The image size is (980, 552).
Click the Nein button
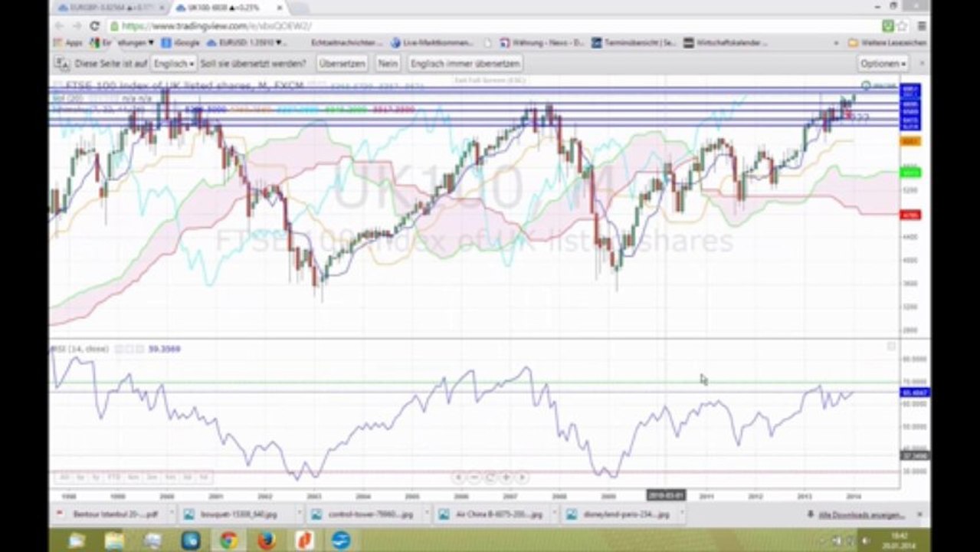coord(388,64)
